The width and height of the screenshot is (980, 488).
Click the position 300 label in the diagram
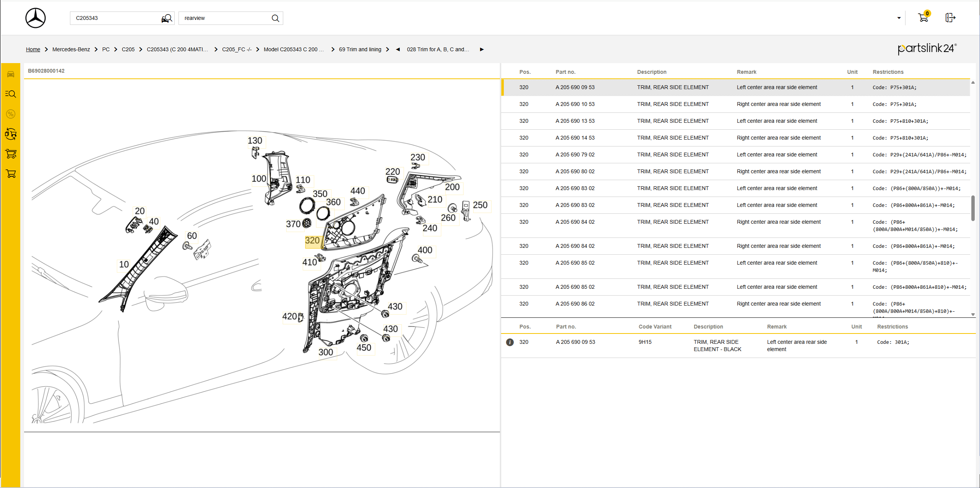point(326,352)
